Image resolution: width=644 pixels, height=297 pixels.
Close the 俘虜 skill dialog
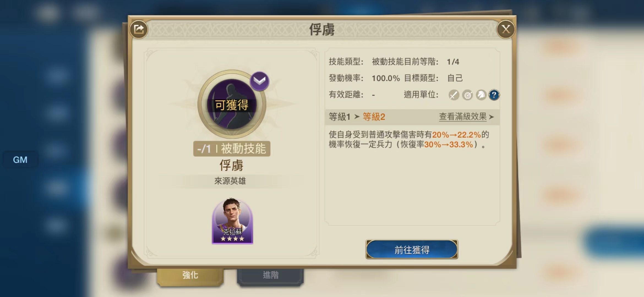click(x=506, y=29)
